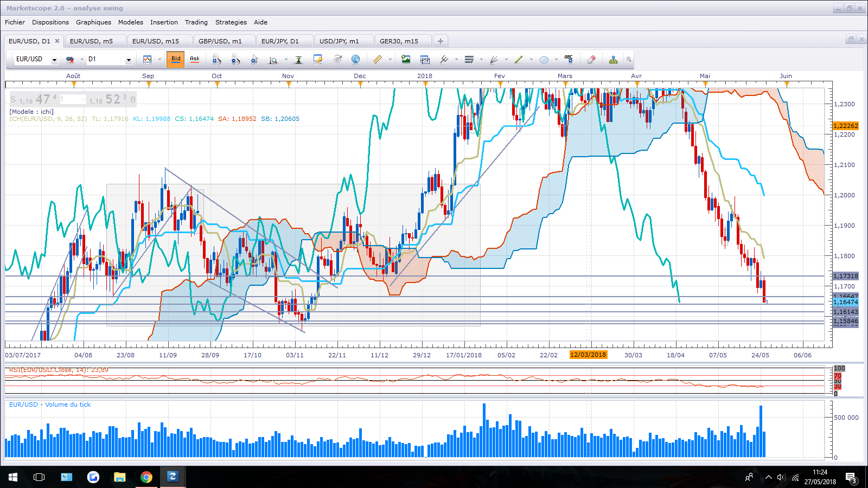Click the zoom out magnifier icon
The width and height of the screenshot is (868, 488).
click(x=235, y=60)
